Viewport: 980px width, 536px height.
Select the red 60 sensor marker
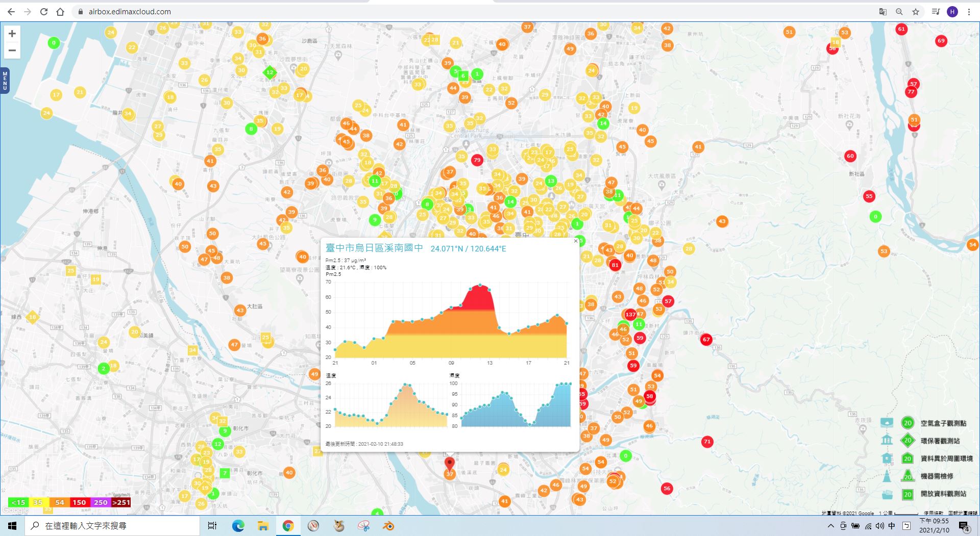tap(850, 156)
